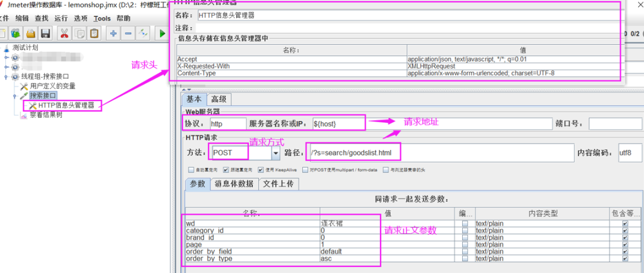Expand the second blurred thread group node
The image size is (644, 273).
click(x=7, y=67)
